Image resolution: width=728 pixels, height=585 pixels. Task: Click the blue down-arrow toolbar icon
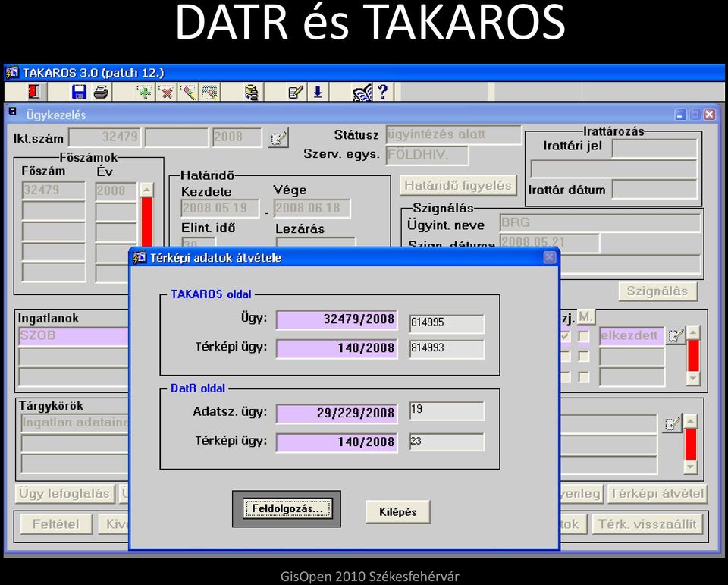[x=318, y=92]
